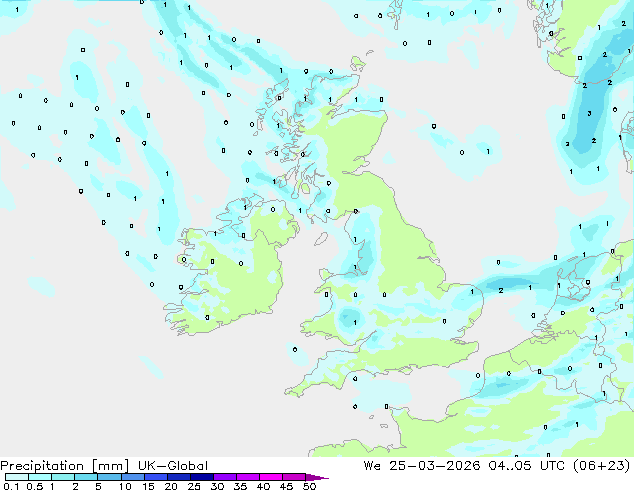The image size is (634, 490).
Task: Click the 45–50 mm legend color swatch
Action: [294, 477]
